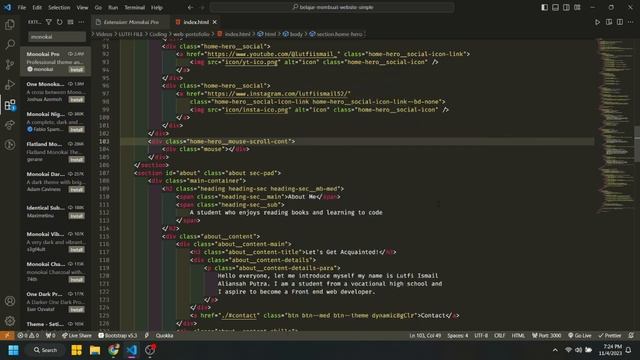
Task: Click Prettier status in status bar
Action: [x=610, y=336]
